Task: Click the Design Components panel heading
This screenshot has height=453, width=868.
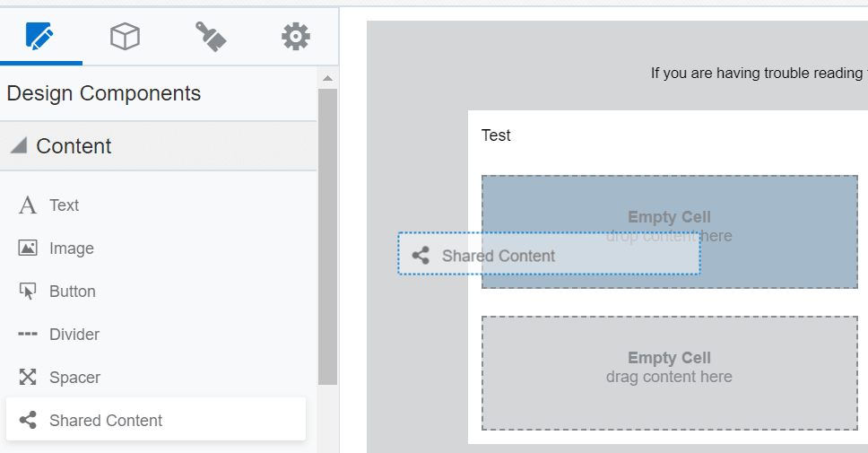Action: [x=104, y=93]
